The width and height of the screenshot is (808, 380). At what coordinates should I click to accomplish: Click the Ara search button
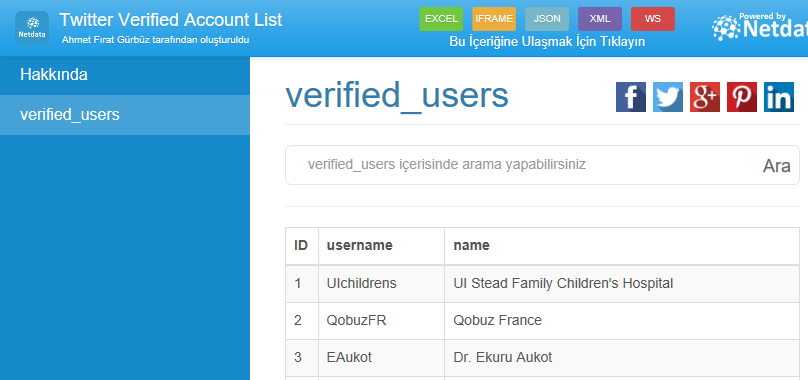[x=777, y=166]
